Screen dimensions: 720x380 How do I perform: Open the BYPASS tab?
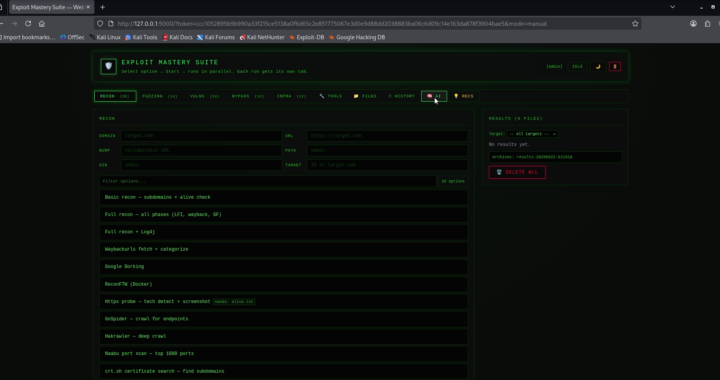[x=248, y=96]
